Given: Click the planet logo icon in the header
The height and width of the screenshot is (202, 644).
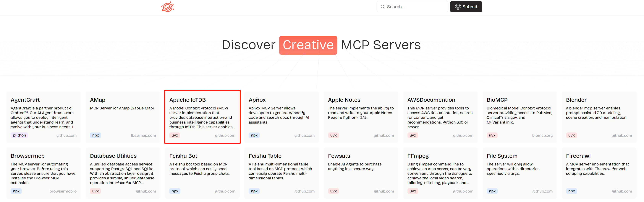Looking at the screenshot, I should click(x=167, y=7).
